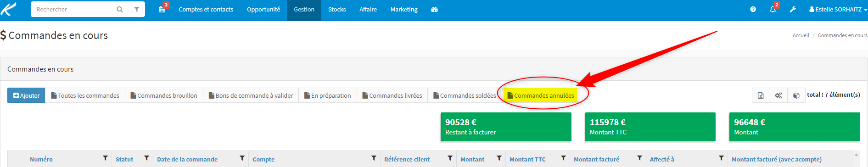Open Comptes et contacts menu
Screen dimensions: 868x167
click(x=206, y=9)
